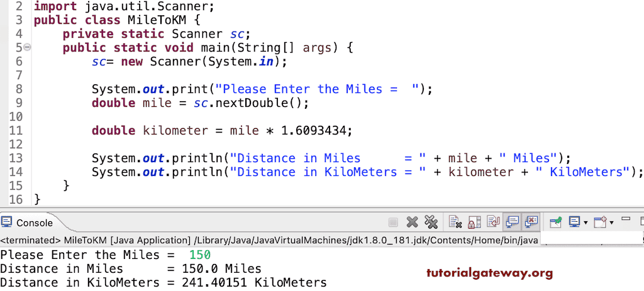The width and height of the screenshot is (644, 291).
Task: Collapse the main method fold marker on line 5
Action: [26, 48]
